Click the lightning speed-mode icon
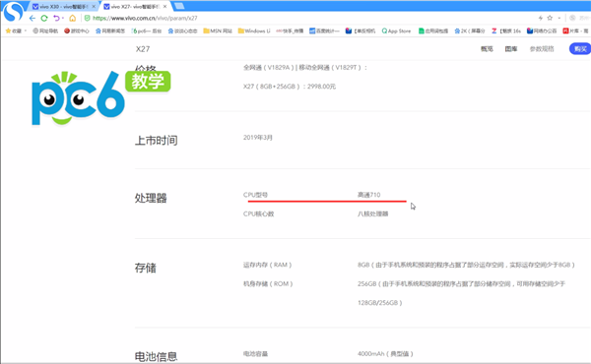This screenshot has width=591, height=364. click(x=540, y=18)
